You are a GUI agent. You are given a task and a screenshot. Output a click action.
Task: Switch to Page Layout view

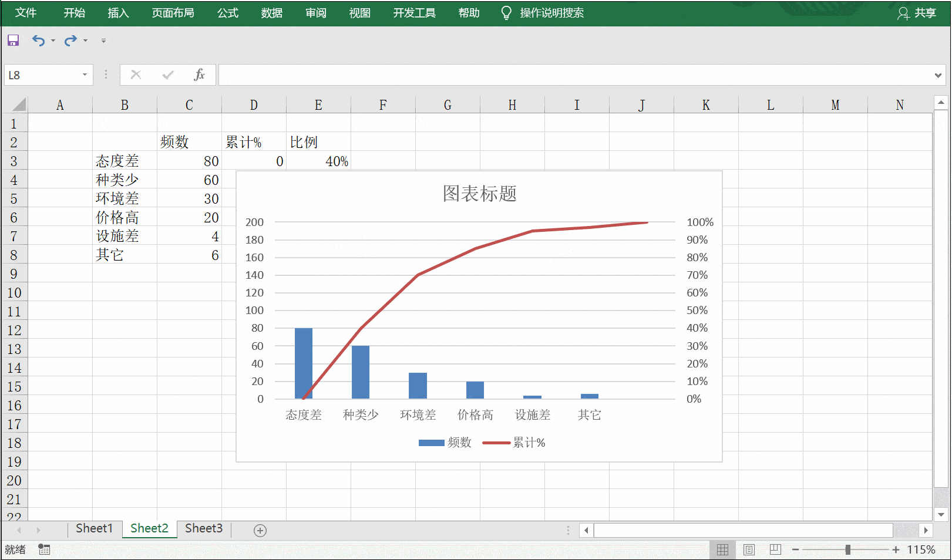pos(749,549)
